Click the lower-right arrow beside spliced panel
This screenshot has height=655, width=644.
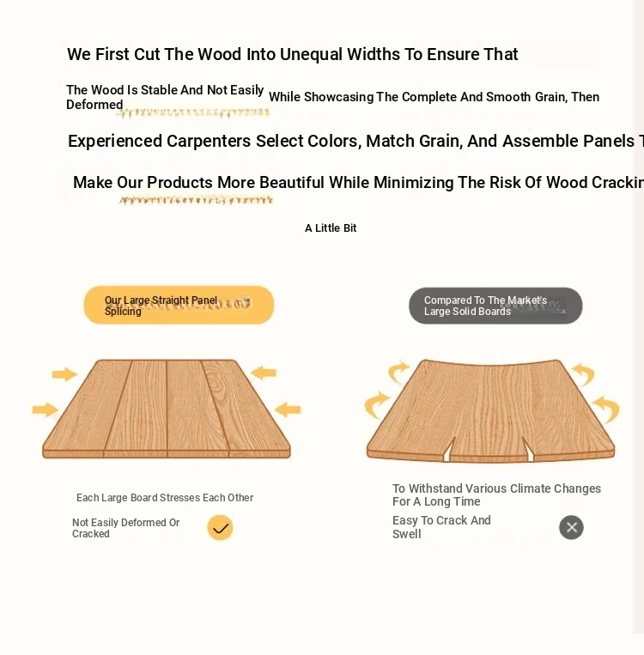(x=288, y=409)
